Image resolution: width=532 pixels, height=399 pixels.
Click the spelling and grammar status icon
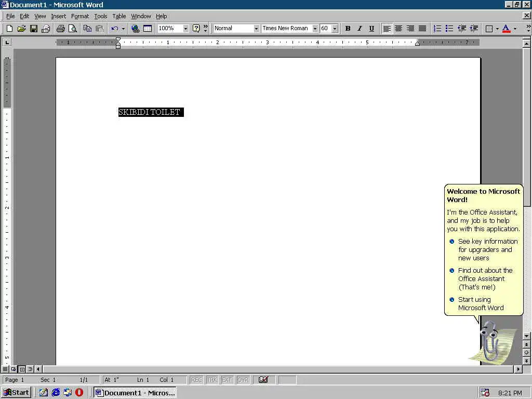[x=263, y=380]
